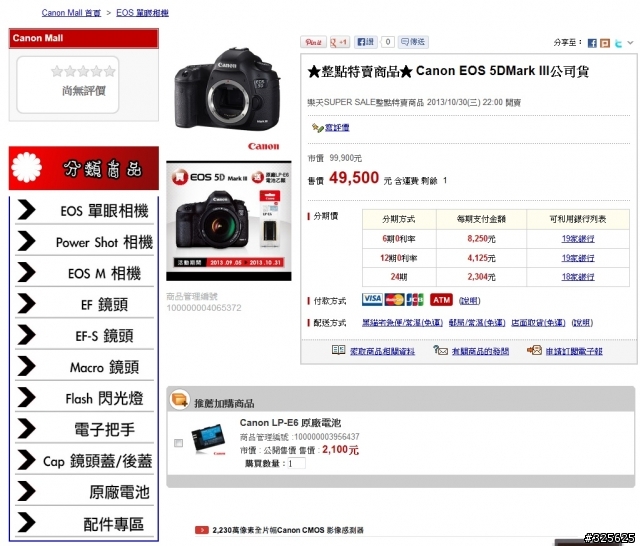Open Macro 鏡頭 category
The image size is (640, 546).
[84, 367]
